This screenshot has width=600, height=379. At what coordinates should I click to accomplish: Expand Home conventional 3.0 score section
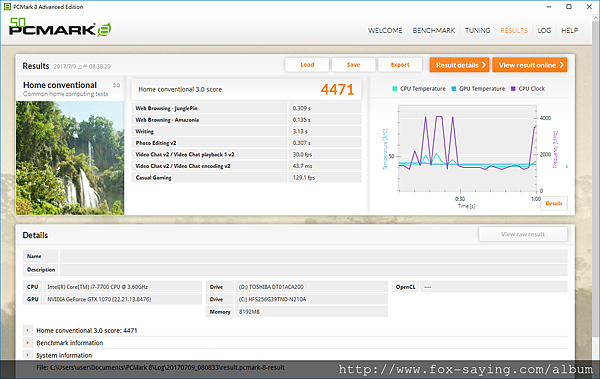click(x=28, y=330)
